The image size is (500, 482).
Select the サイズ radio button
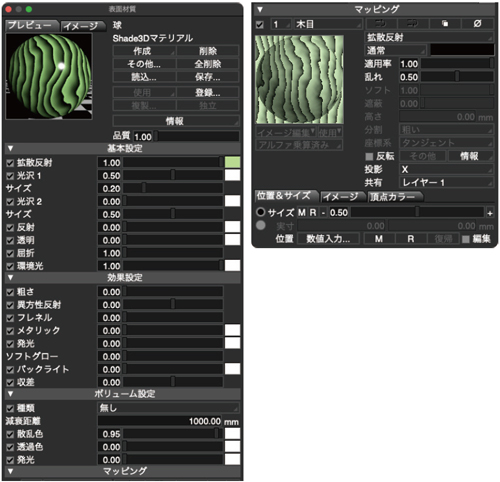point(261,212)
